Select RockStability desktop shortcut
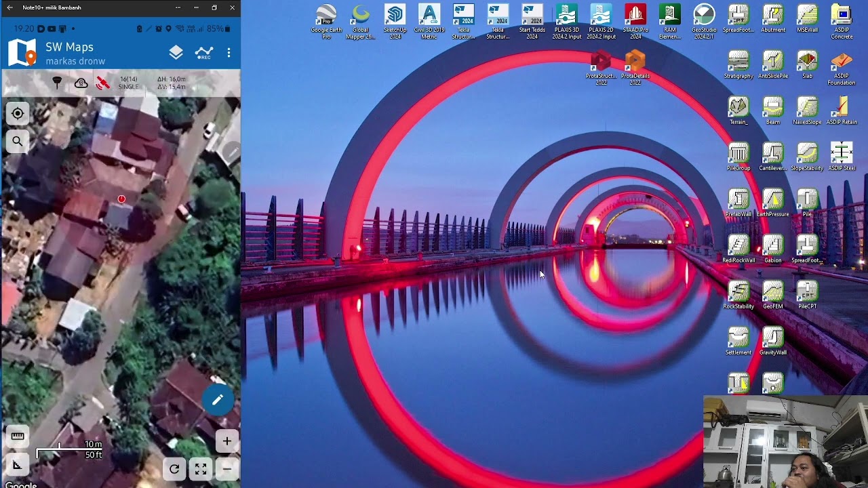Image resolution: width=868 pixels, height=488 pixels. (738, 296)
